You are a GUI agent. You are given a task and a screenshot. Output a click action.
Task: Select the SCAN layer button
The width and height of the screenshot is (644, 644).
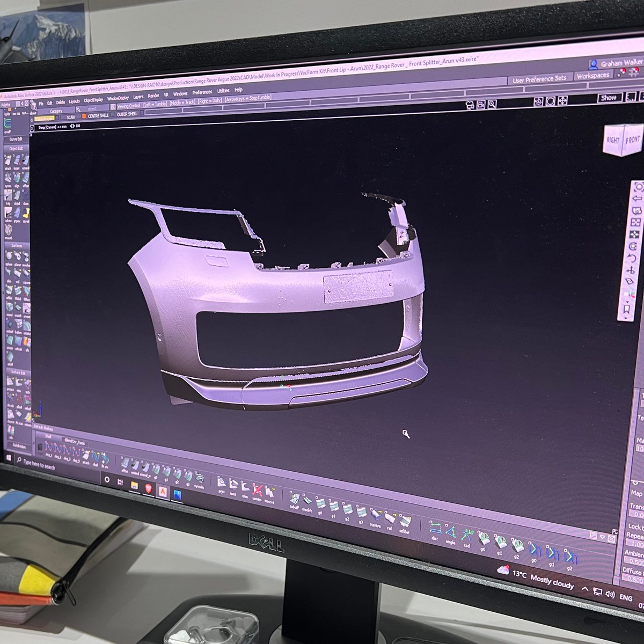(70, 117)
